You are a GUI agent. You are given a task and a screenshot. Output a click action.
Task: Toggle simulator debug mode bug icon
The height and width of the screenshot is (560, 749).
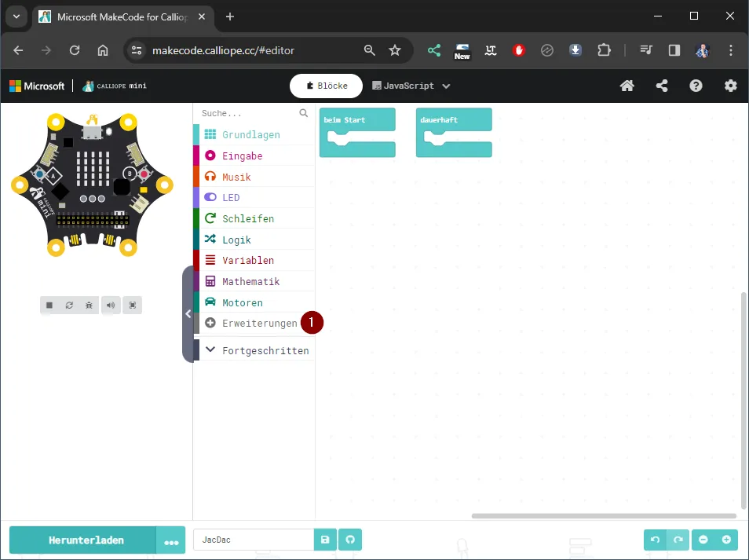pos(90,306)
